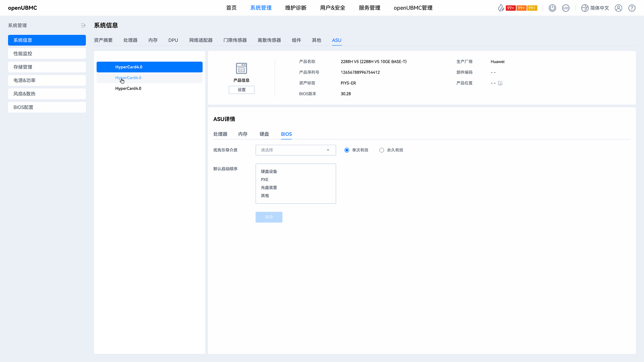Open the alarm flame icon

501,8
